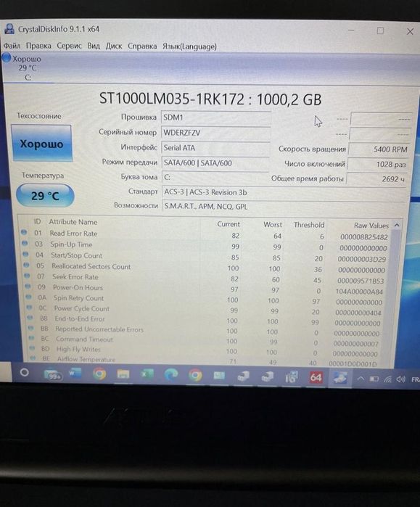
Task: Click the Current column header
Action: pos(228,223)
